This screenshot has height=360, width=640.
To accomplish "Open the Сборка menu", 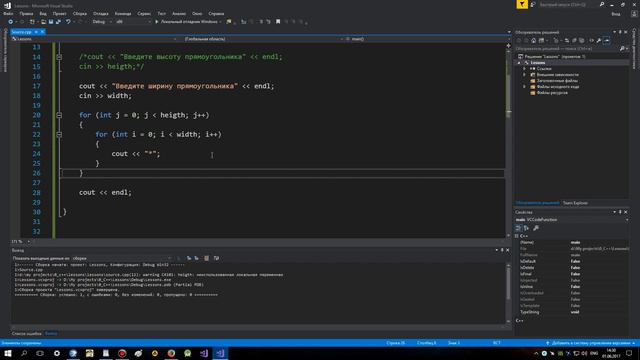I will pyautogui.click(x=80, y=13).
